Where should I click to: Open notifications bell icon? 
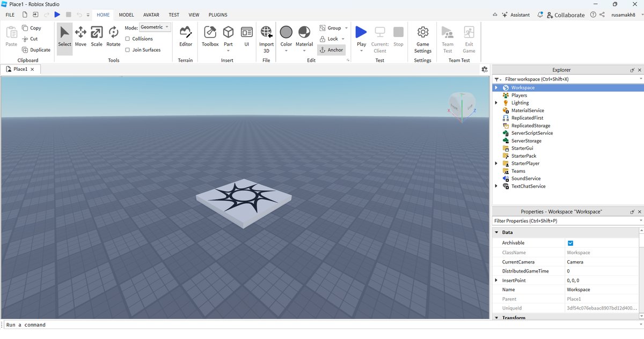(x=539, y=14)
